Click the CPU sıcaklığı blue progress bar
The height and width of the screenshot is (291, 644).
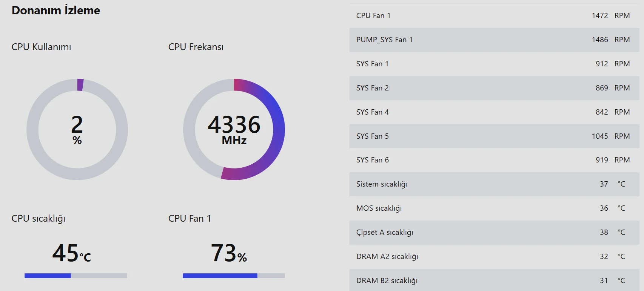coord(75,276)
